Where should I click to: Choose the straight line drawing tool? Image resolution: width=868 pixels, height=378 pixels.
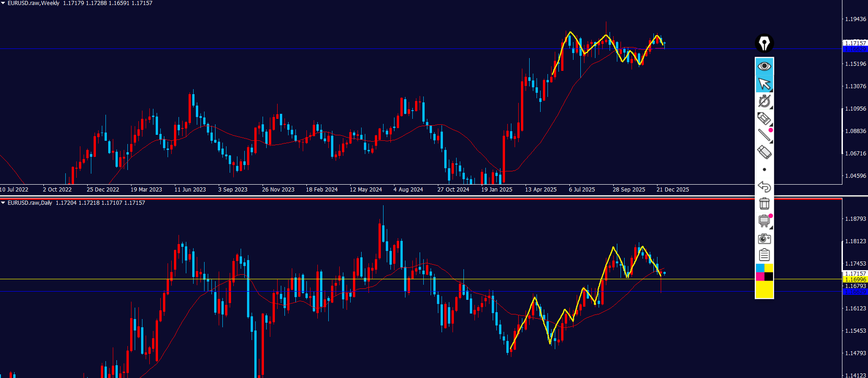[764, 135]
